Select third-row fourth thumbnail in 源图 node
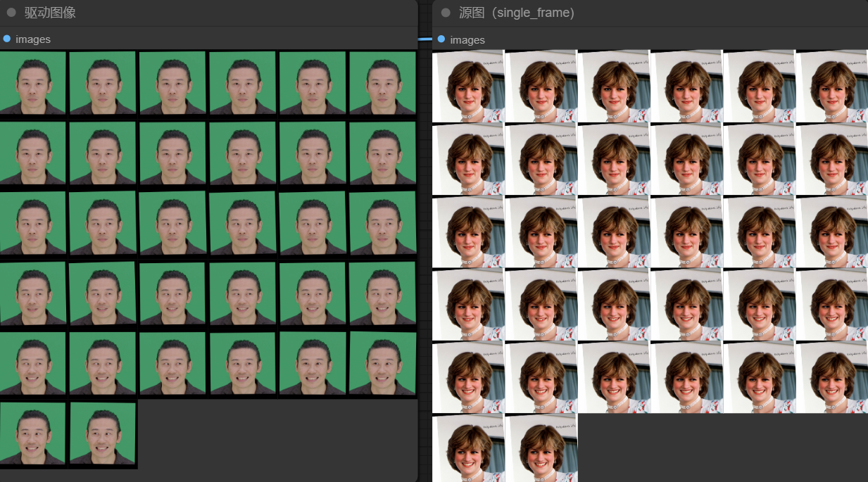The width and height of the screenshot is (868, 482). 686,232
